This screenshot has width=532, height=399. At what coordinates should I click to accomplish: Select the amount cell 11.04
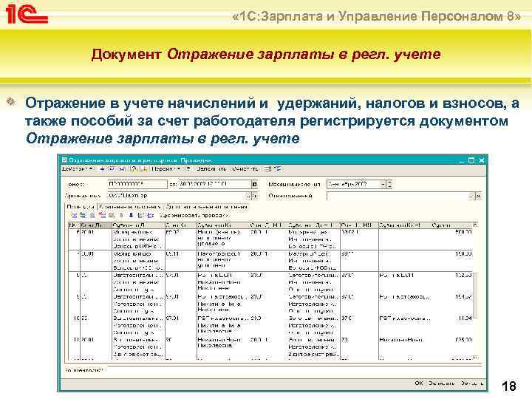pyautogui.click(x=465, y=318)
